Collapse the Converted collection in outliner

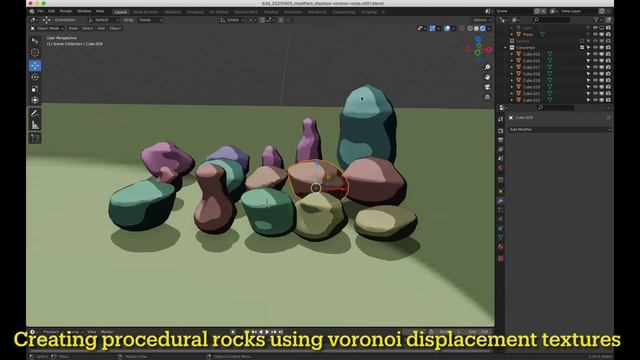tap(505, 47)
